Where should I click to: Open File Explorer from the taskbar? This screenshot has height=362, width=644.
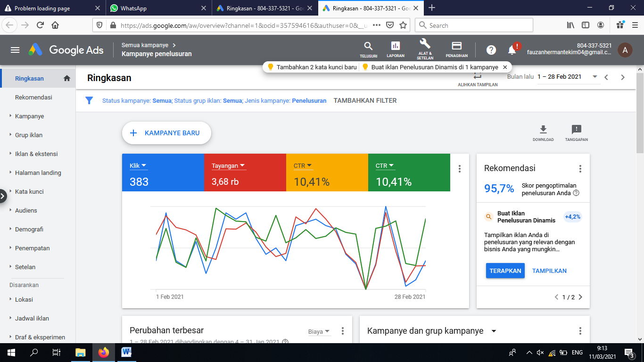click(81, 352)
